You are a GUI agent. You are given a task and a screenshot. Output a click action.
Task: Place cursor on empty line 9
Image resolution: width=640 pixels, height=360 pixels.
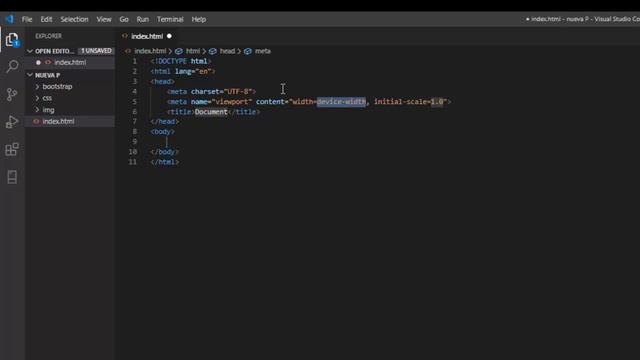coord(167,142)
